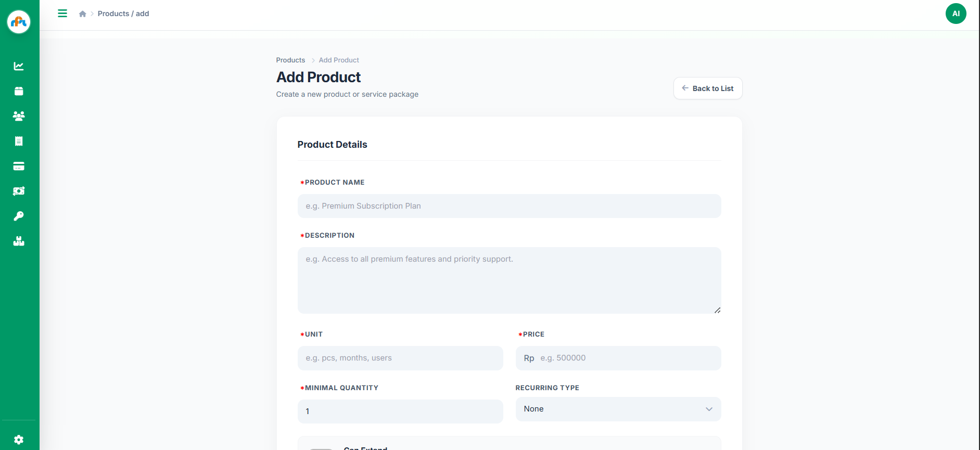Open the stacked boxes icon in sidebar

(19, 241)
